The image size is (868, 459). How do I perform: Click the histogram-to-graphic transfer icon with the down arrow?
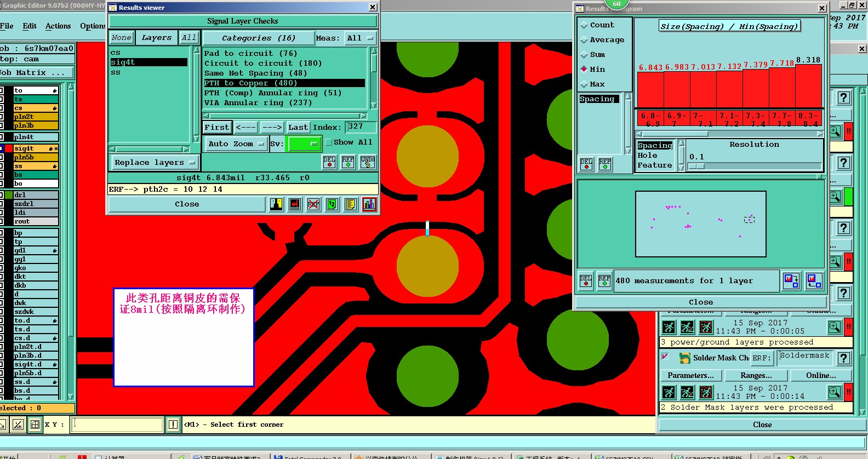pyautogui.click(x=791, y=281)
